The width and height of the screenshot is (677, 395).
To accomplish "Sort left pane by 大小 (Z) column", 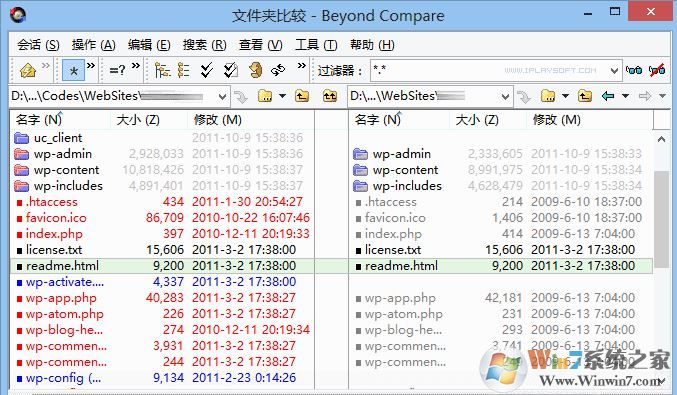I will 138,120.
